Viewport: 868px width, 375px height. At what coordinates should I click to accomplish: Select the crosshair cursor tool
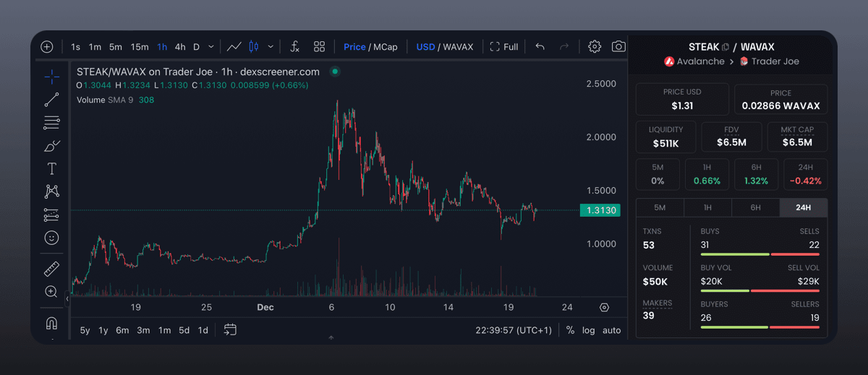point(51,77)
